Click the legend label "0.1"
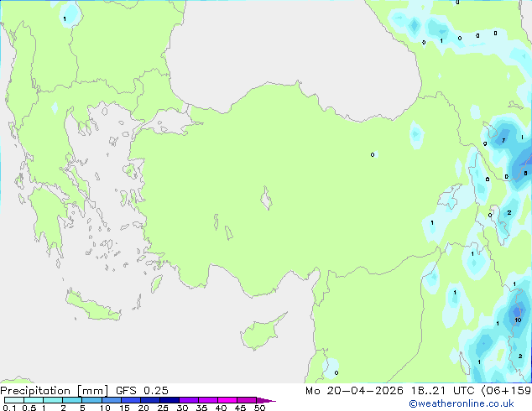The height and width of the screenshot is (411, 532). [9, 408]
